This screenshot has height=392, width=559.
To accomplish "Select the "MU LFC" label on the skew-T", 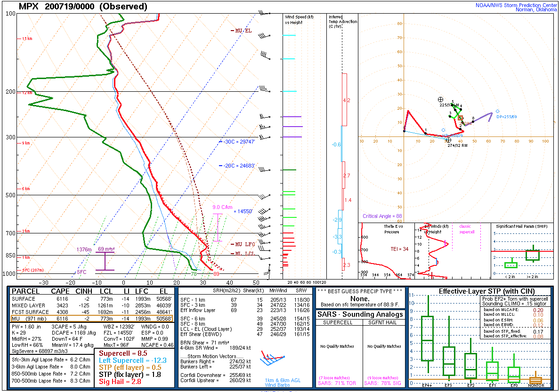I will [245, 244].
